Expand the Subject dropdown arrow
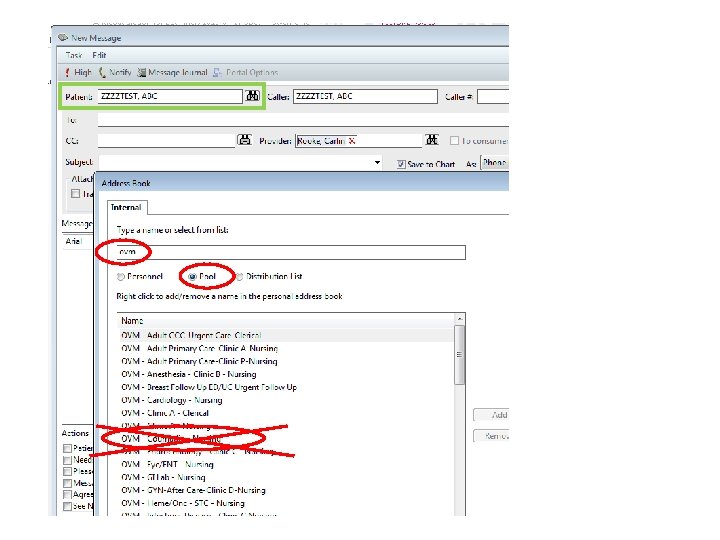Image resolution: width=720 pixels, height=540 pixels. pyautogui.click(x=377, y=163)
